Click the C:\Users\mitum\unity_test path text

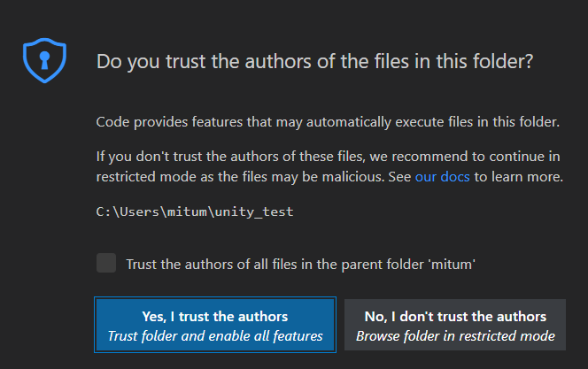195,211
